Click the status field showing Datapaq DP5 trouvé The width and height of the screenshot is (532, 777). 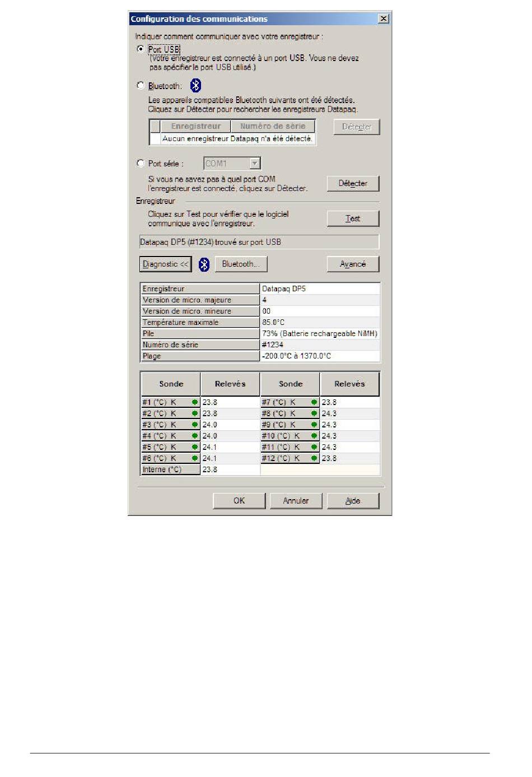(x=259, y=242)
